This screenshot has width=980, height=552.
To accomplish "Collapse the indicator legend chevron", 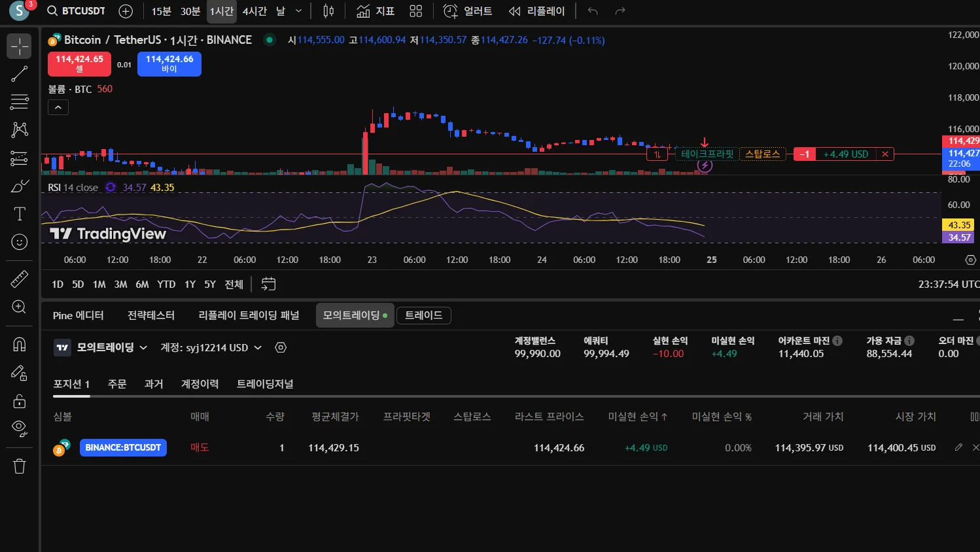I will point(58,107).
